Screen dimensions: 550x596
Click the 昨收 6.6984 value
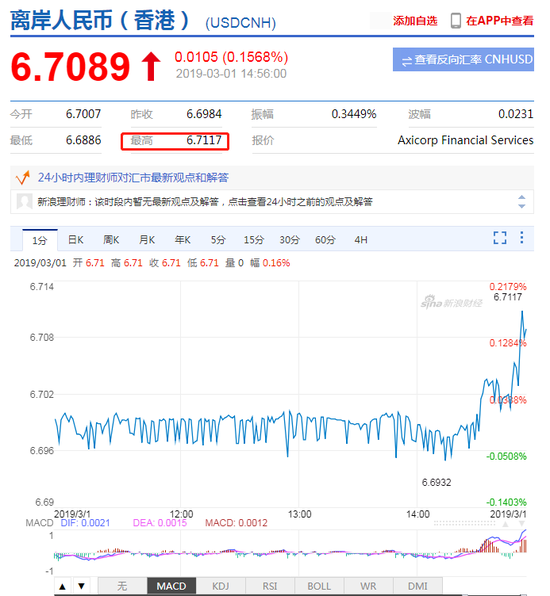click(x=204, y=114)
